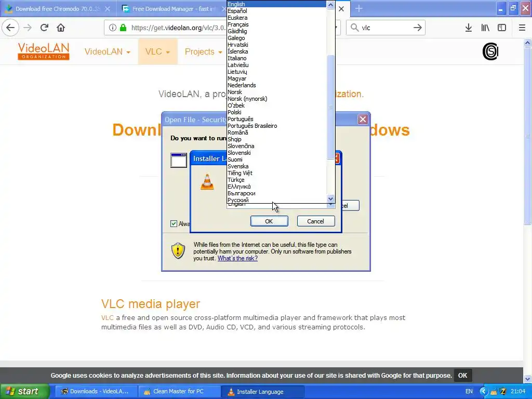Click language list scroll up arrow

click(330, 4)
